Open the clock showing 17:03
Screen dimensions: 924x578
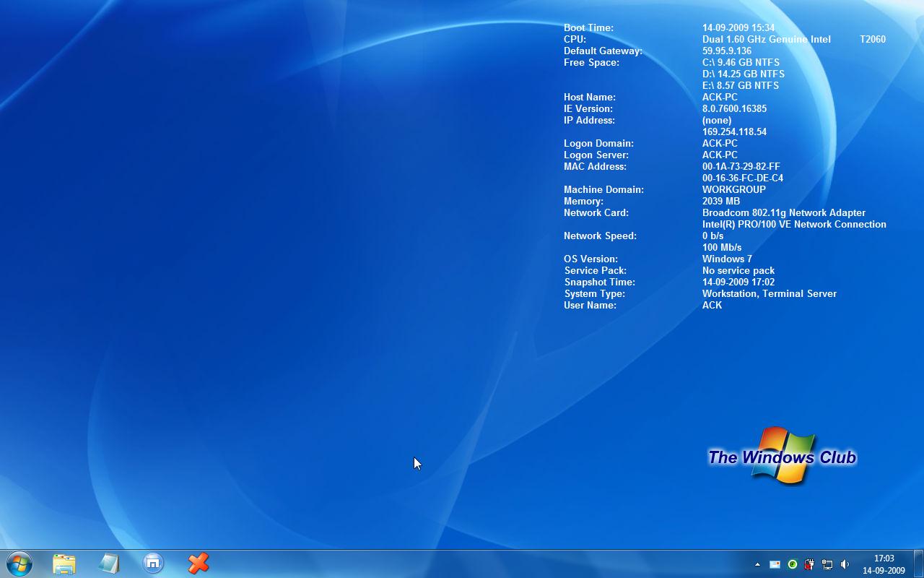(x=884, y=564)
